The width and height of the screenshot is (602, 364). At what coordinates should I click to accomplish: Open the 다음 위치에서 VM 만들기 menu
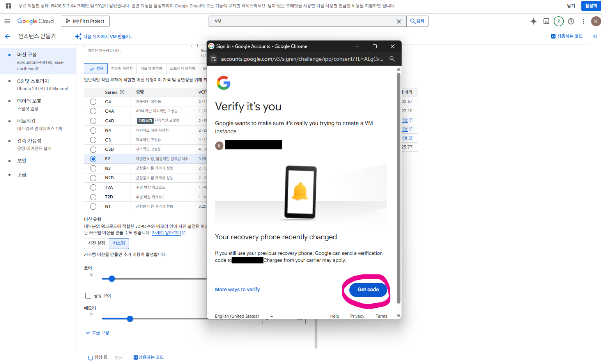[104, 37]
